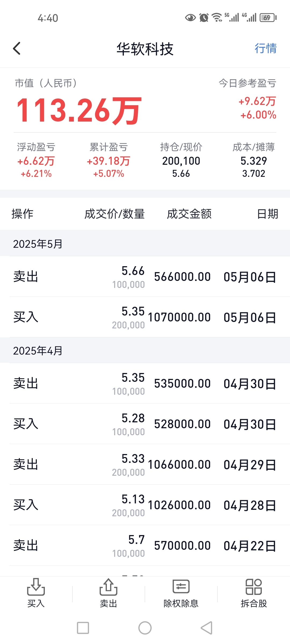Tap the 今日参考盈亏 label
The image size is (290, 644).
pos(248,83)
